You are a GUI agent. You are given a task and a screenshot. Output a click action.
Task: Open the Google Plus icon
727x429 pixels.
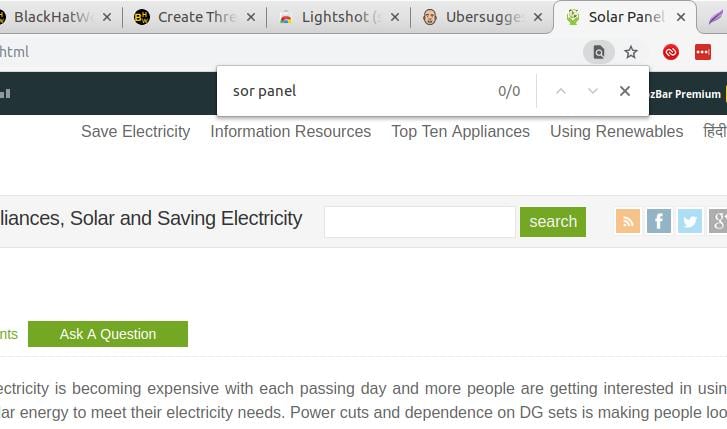pos(718,221)
